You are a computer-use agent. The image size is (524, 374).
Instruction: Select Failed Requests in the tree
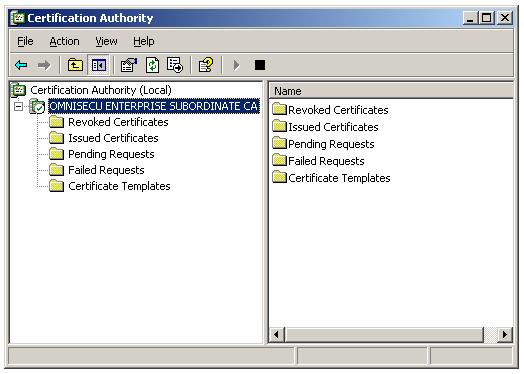(106, 170)
